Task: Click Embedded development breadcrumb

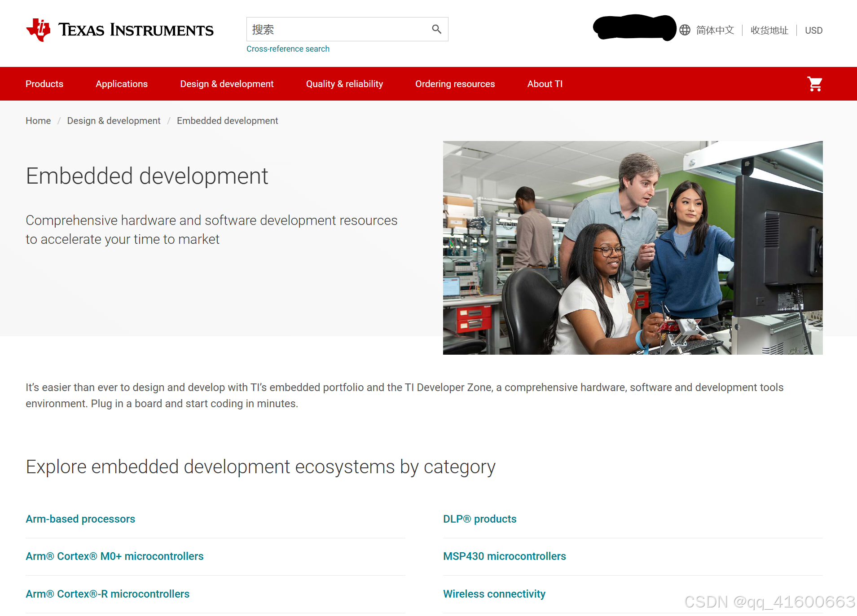Action: [227, 121]
